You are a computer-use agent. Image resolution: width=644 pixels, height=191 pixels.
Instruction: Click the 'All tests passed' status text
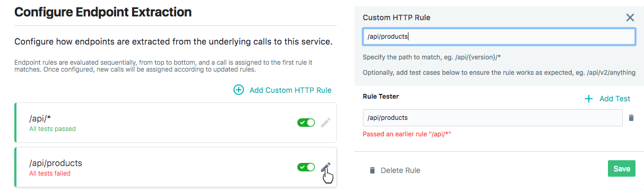click(53, 129)
